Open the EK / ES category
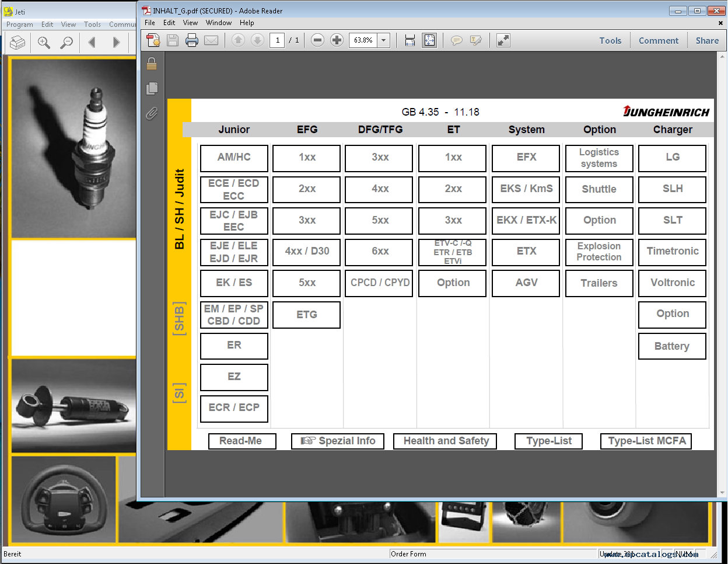This screenshot has width=728, height=564. click(x=234, y=283)
